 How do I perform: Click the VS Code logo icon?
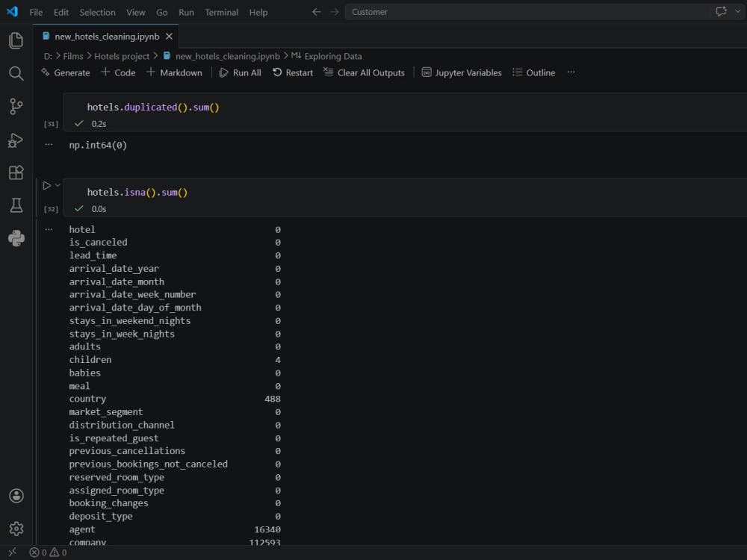(13, 11)
